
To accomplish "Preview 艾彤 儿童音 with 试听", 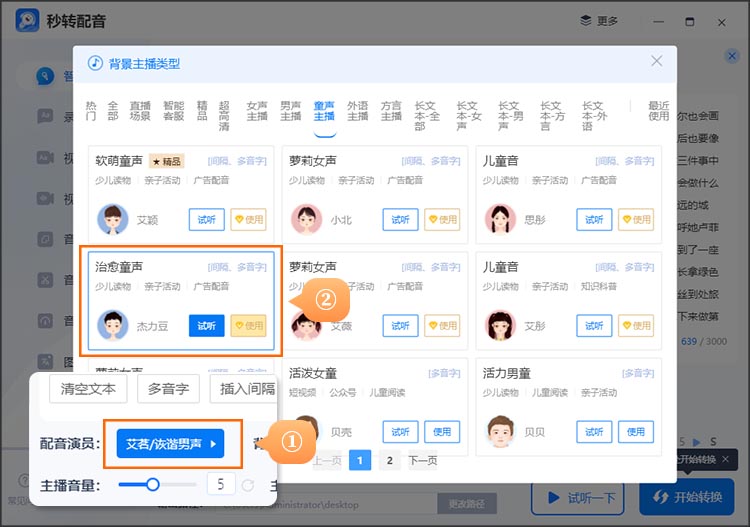I will (594, 326).
